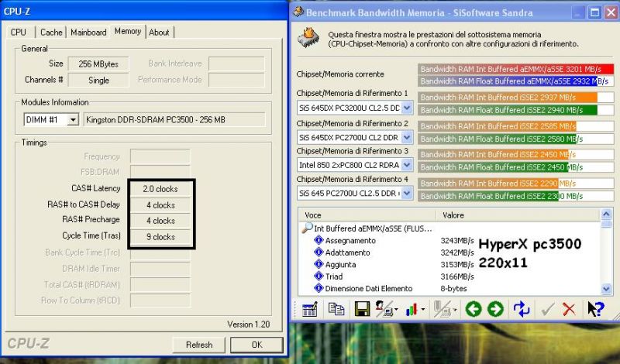
Task: Click the diamond icon next to Adattamento
Action: point(319,252)
